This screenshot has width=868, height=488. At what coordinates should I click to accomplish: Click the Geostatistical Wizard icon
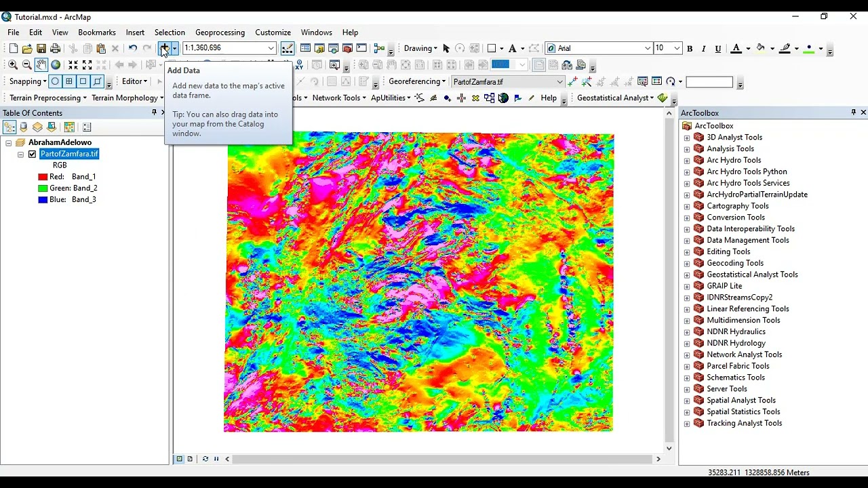click(x=663, y=98)
